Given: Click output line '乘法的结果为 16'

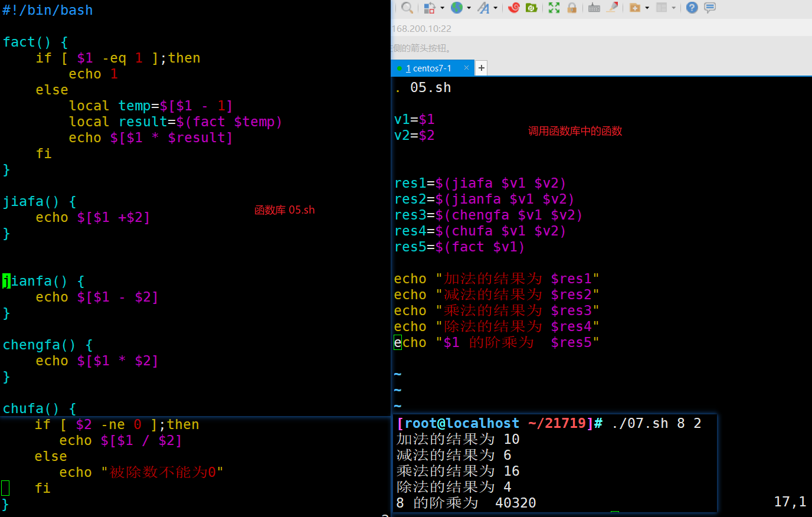Looking at the screenshot, I should [x=458, y=471].
